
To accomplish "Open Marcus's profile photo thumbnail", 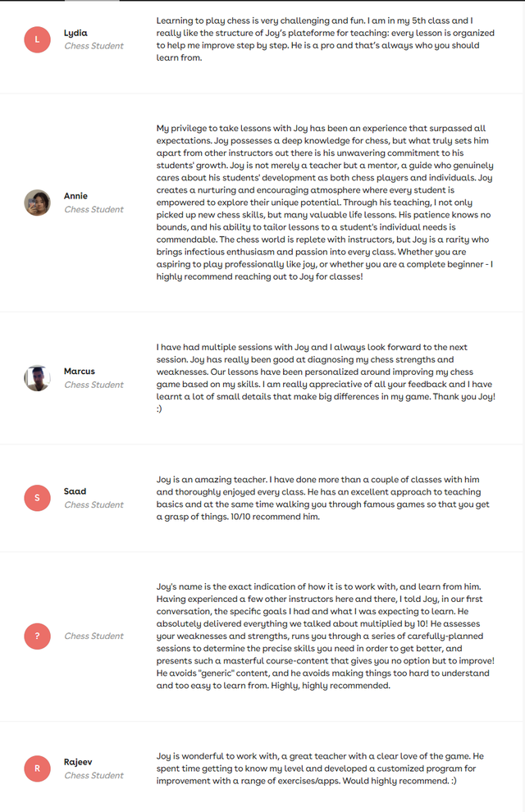I will tap(37, 378).
